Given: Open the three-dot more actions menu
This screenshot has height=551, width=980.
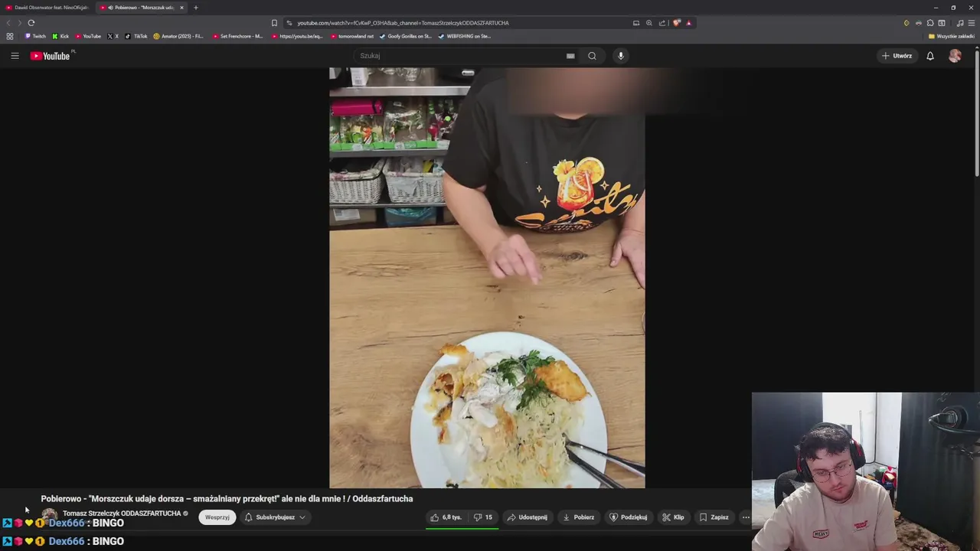Looking at the screenshot, I should 746,517.
